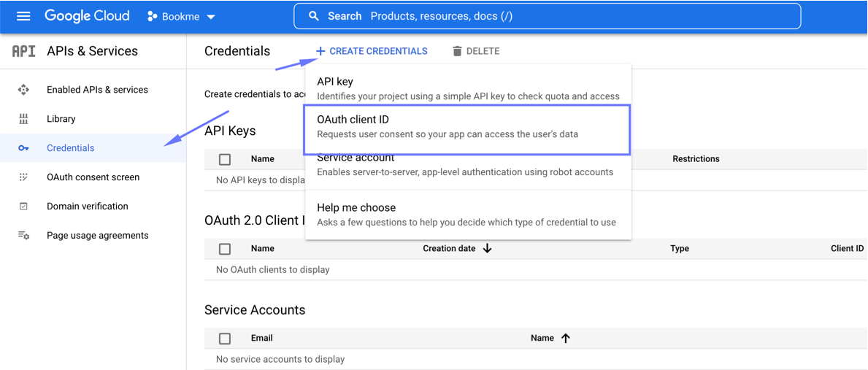Open the hamburger navigation menu
The image size is (868, 370).
point(23,16)
